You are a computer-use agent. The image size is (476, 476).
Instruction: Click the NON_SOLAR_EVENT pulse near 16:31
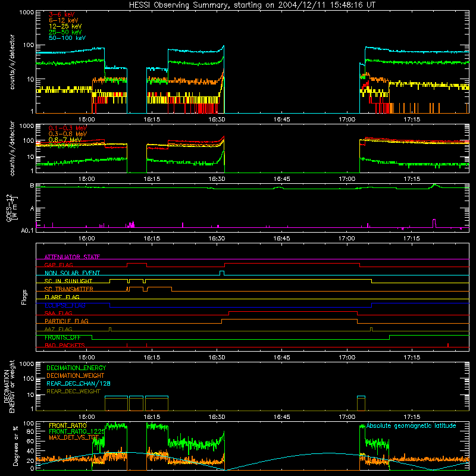pos(222,273)
